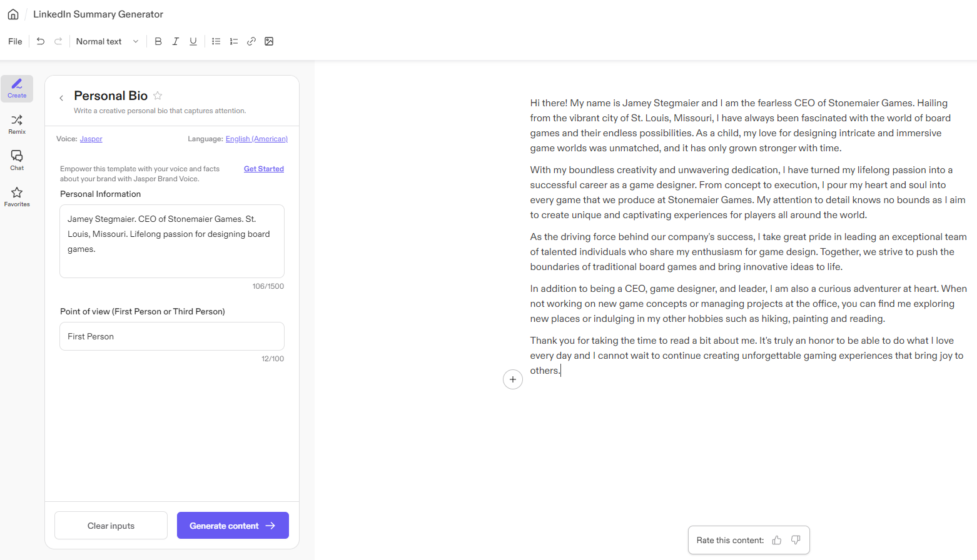The width and height of the screenshot is (977, 560).
Task: View your Favorites templates
Action: 16,197
